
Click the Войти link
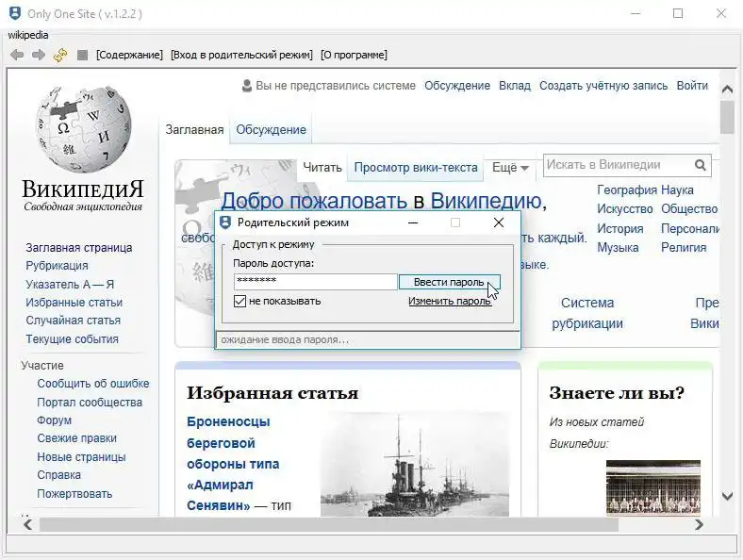click(692, 86)
